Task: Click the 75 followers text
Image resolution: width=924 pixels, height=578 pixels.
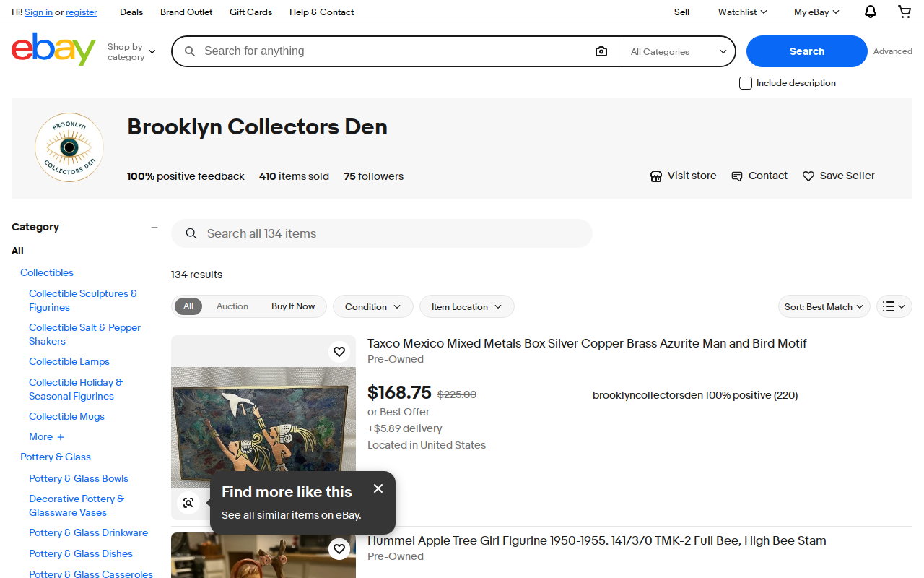Action: pos(373,176)
